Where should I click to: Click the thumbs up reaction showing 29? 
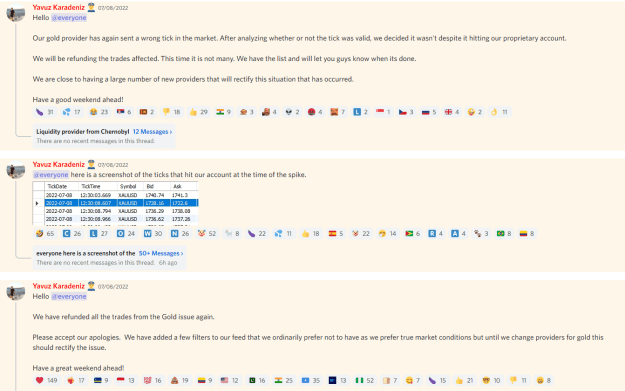[x=199, y=112]
